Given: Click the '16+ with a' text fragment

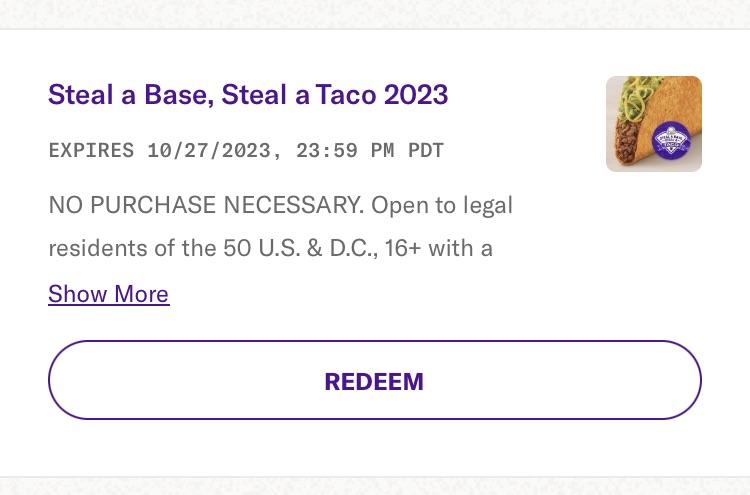Looking at the screenshot, I should [x=439, y=249].
